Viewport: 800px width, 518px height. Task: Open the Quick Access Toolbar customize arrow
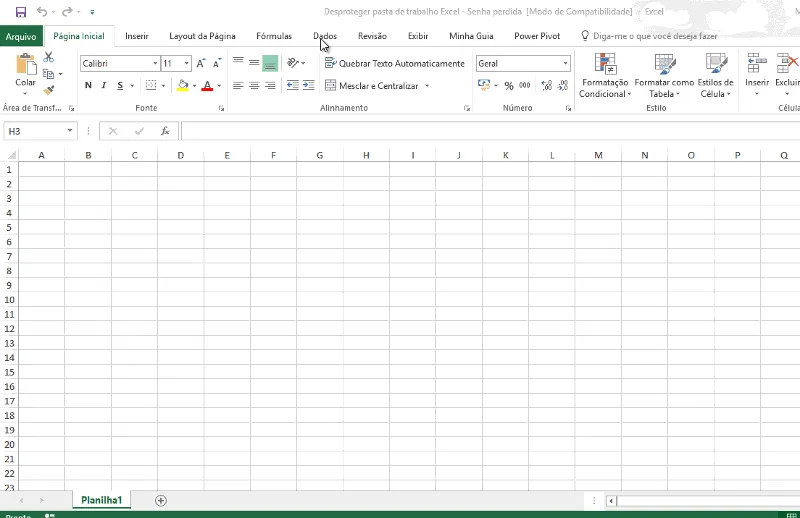(92, 12)
